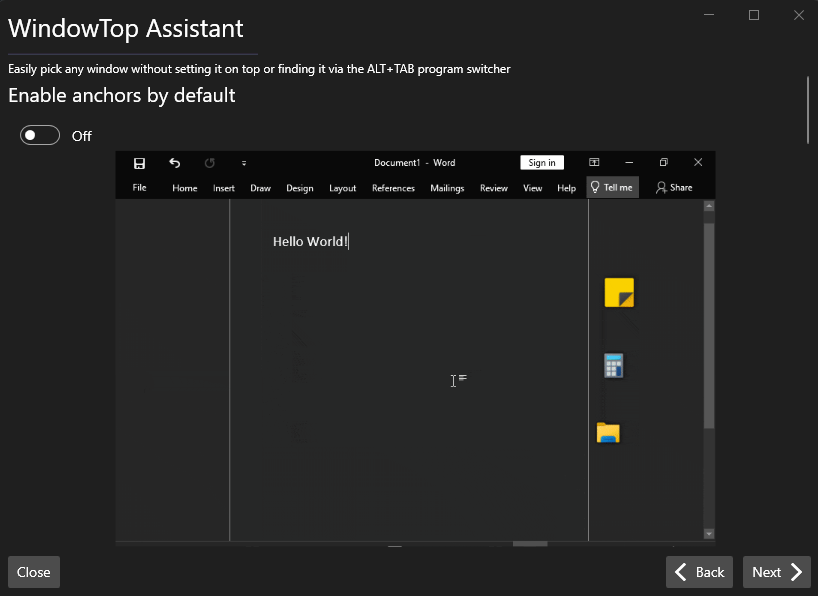This screenshot has height=596, width=818.
Task: Go to the Next page
Action: pyautogui.click(x=777, y=572)
